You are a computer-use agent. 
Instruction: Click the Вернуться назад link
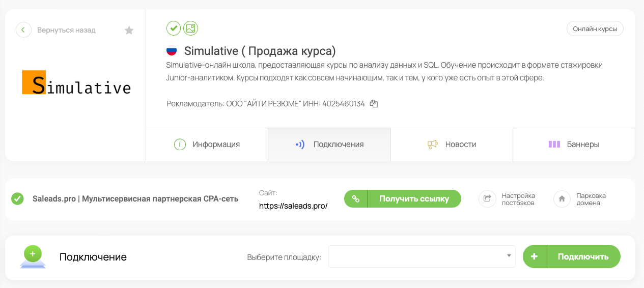(x=66, y=30)
